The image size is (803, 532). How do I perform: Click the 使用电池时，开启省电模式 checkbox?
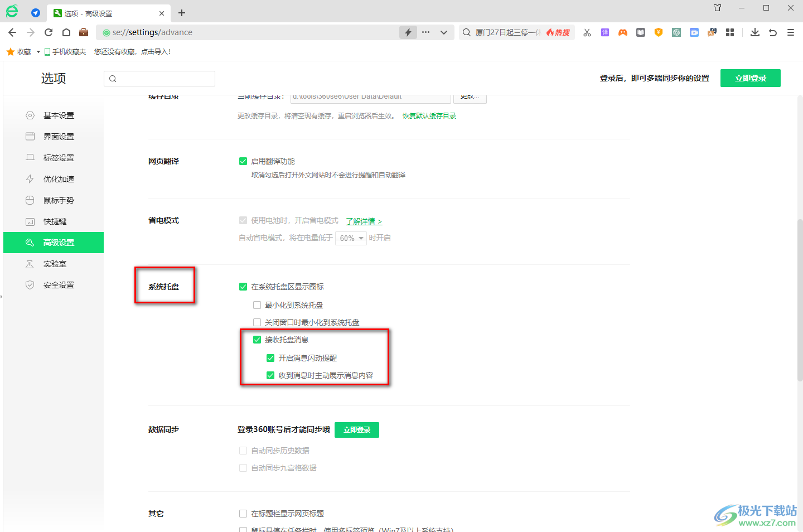(x=243, y=220)
